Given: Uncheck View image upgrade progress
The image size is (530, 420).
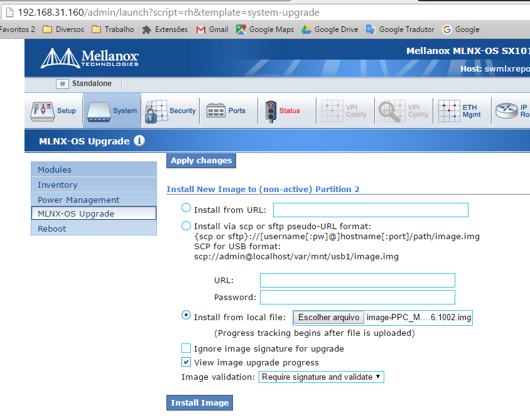Looking at the screenshot, I should tap(186, 362).
